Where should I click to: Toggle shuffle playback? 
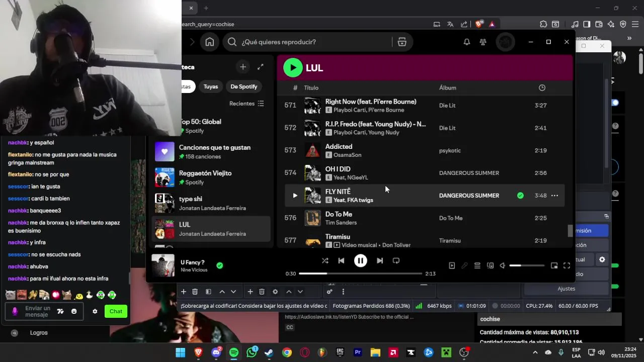point(325,260)
